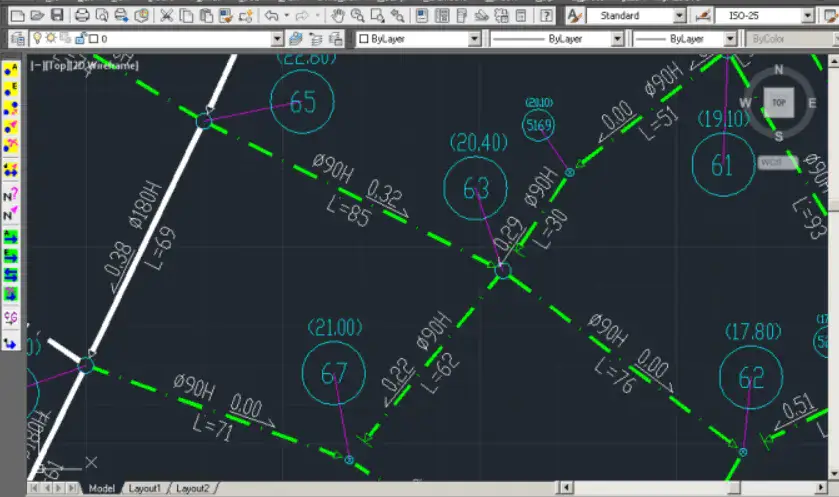The width and height of the screenshot is (839, 497).
Task: Activate the Pan hand tool
Action: pos(337,16)
